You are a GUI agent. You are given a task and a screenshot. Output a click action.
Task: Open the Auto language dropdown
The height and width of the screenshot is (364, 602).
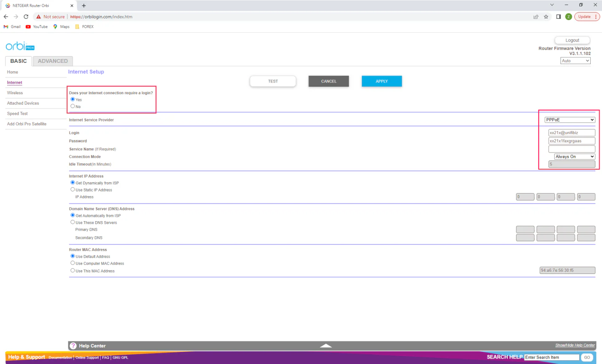coord(575,61)
